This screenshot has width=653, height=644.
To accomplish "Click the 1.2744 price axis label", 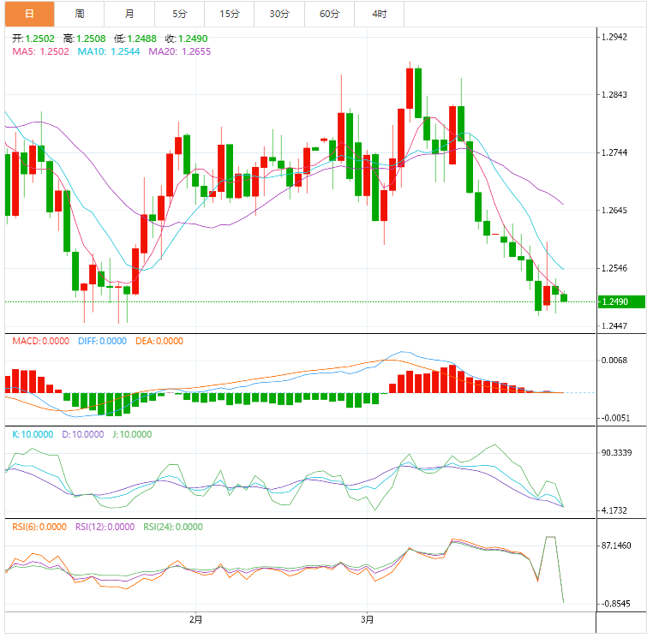I will tap(614, 152).
